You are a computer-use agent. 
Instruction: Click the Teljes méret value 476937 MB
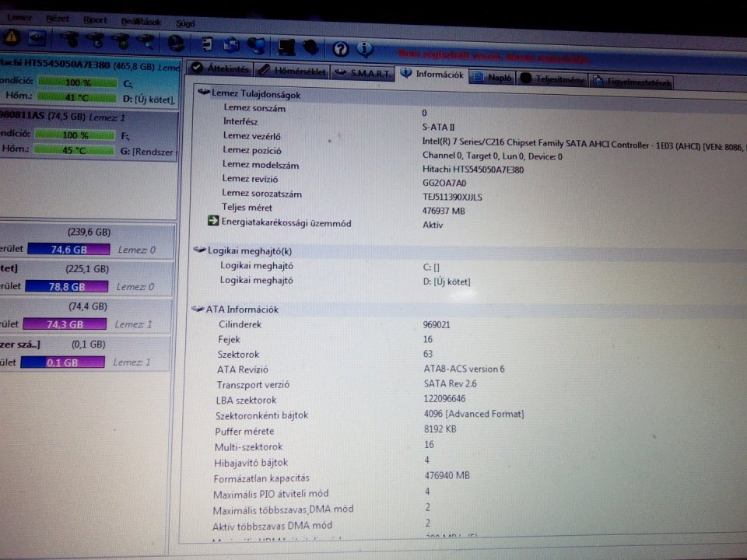444,211
